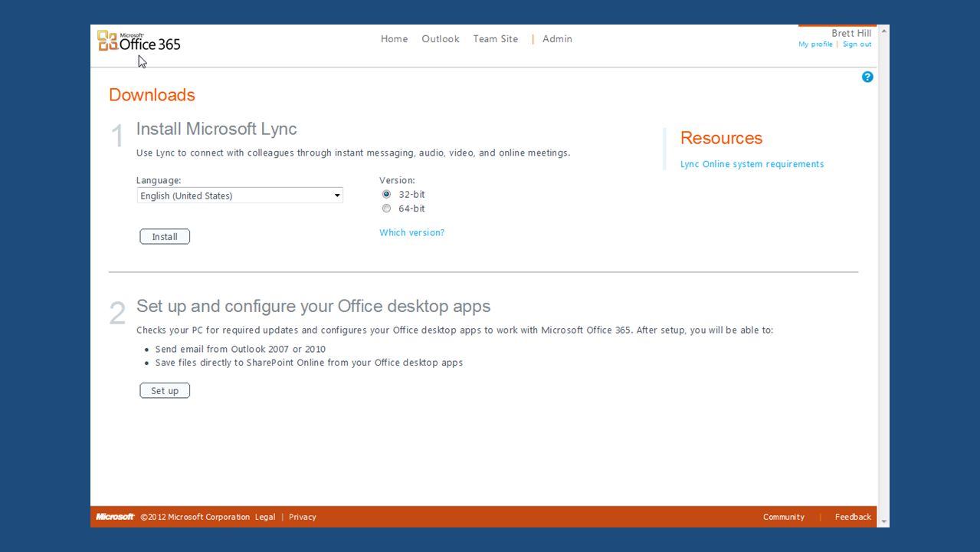Open the Privacy link in the footer
The height and width of the screenshot is (552, 980).
click(303, 517)
